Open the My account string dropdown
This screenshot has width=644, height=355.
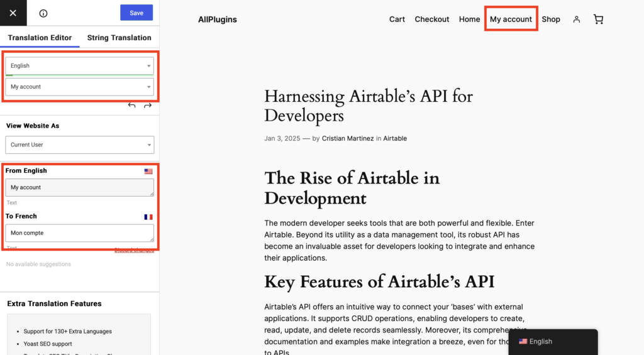pyautogui.click(x=80, y=87)
